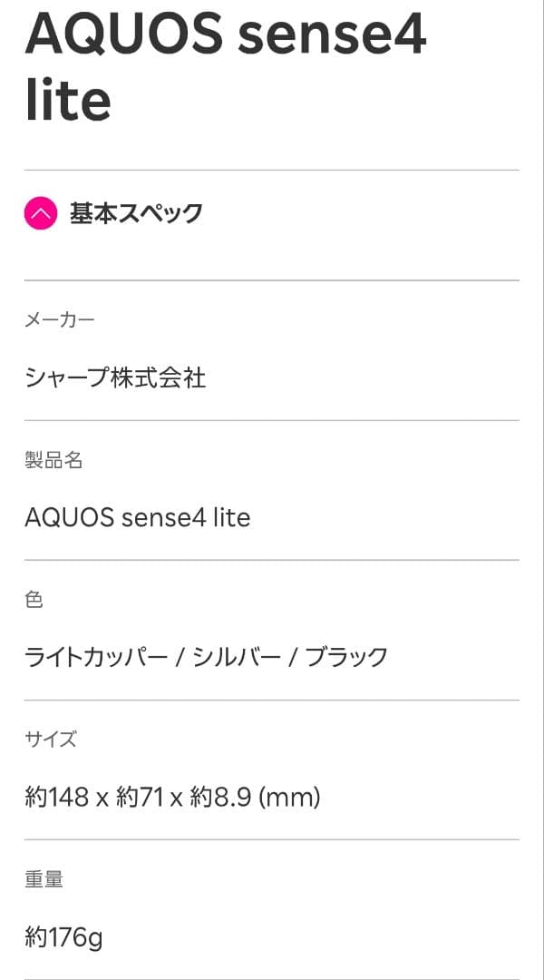Select the dimensions value 約148 x 約71 x 約8.9
Viewport: 544px width, 980px height.
[x=170, y=799]
